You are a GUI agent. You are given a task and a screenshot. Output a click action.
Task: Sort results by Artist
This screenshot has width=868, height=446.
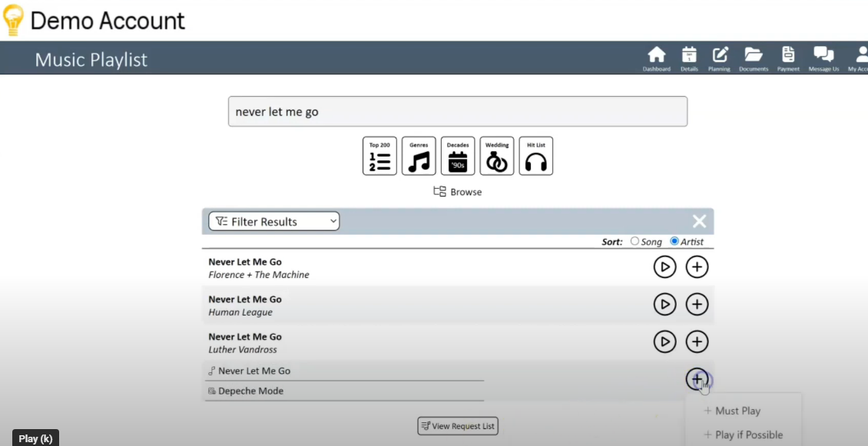pyautogui.click(x=674, y=241)
